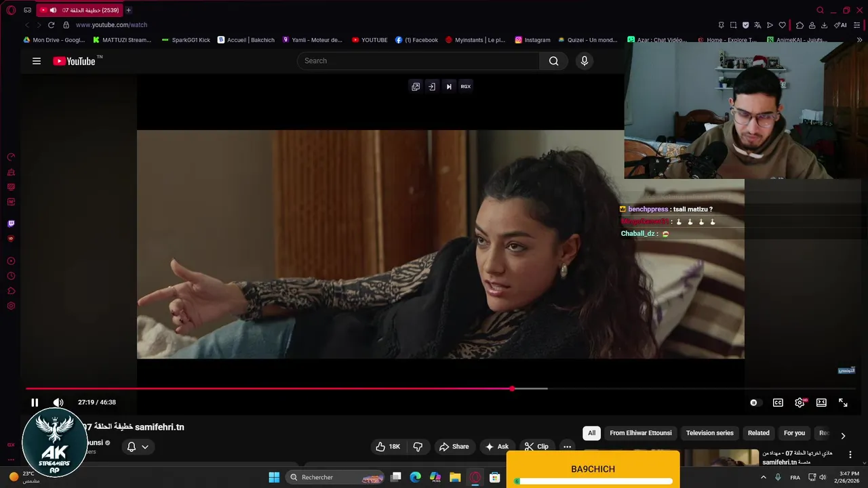Viewport: 868px width, 488px height.
Task: Click the progress bar scrubber handle
Action: point(512,388)
